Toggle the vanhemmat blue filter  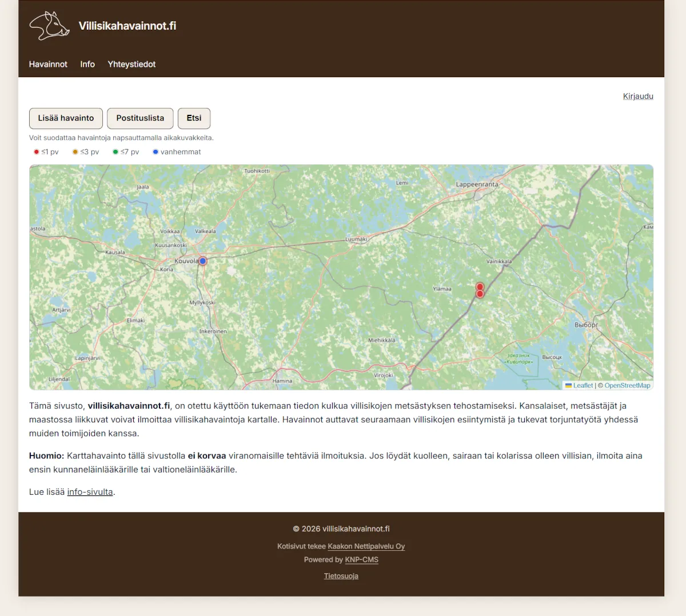[x=177, y=152]
